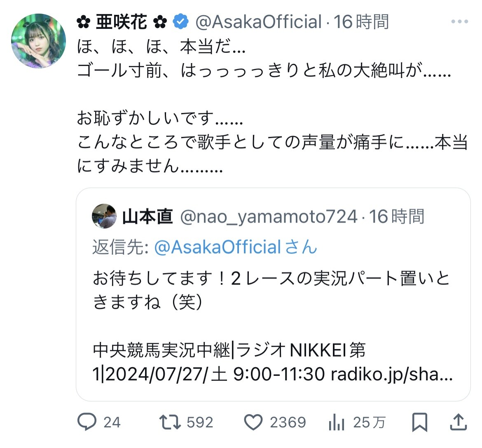
Task: Open 亜咲花's profile avatar
Action: [38, 40]
